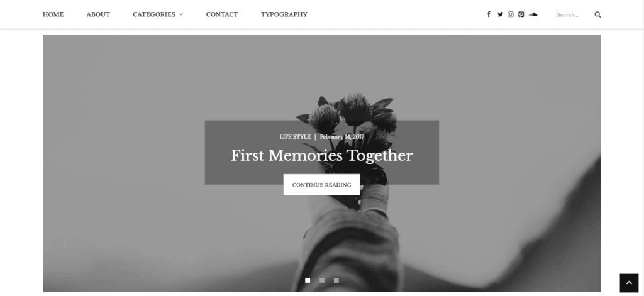
Task: Expand the Categories dropdown chevron
Action: [180, 14]
